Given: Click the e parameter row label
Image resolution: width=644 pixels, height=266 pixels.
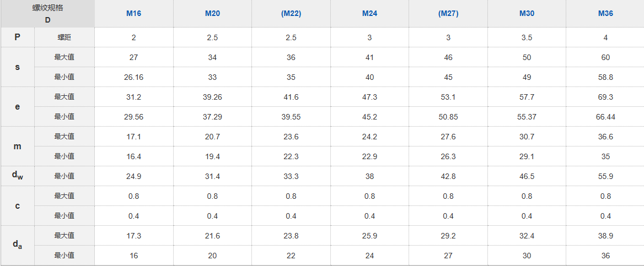Looking at the screenshot, I should click(x=17, y=107).
